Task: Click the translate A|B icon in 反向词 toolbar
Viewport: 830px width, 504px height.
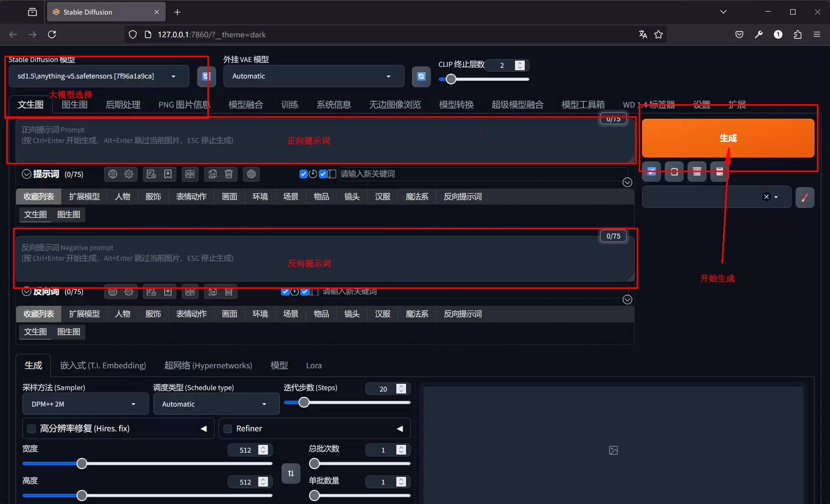Action: click(190, 292)
